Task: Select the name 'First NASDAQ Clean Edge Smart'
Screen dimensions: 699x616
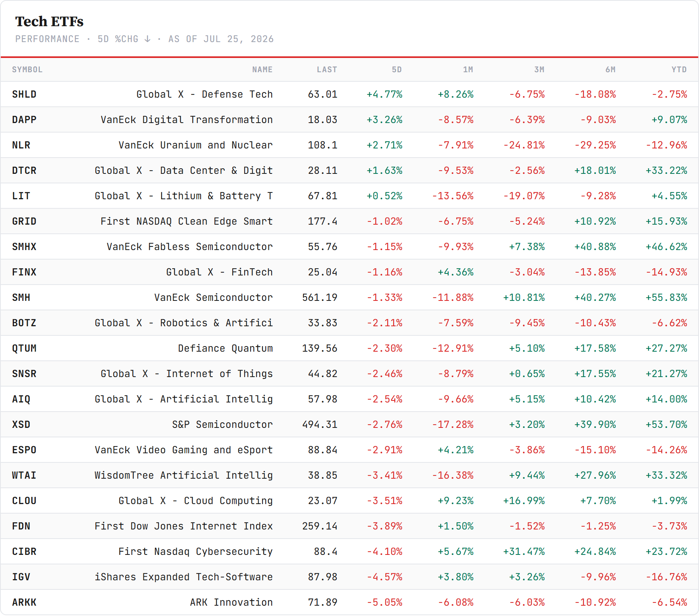Action: click(187, 221)
